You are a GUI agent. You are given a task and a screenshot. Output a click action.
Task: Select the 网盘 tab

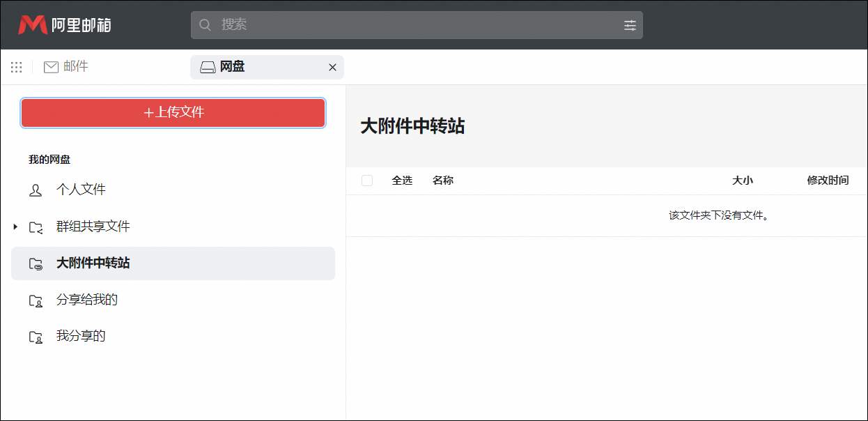pos(267,68)
